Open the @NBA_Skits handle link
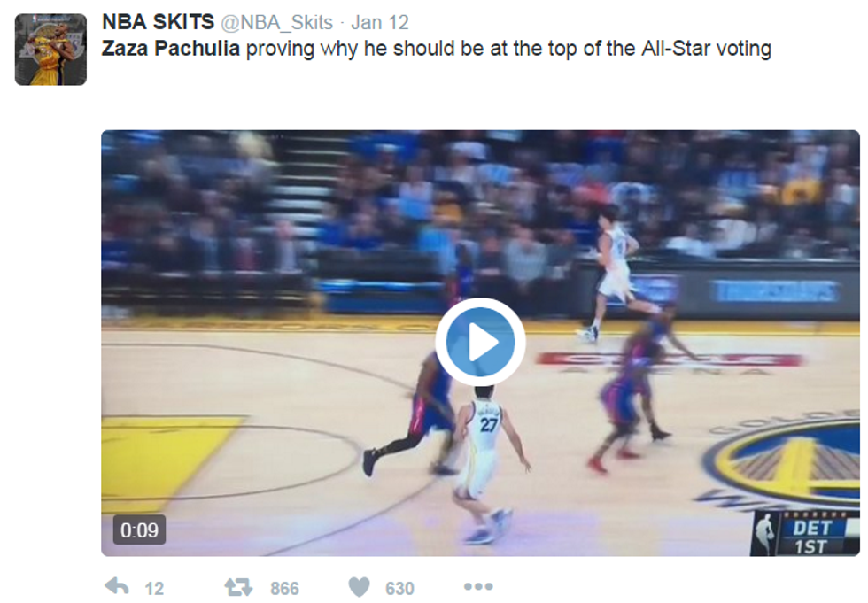Viewport: 868px width, 603px height. (x=276, y=23)
